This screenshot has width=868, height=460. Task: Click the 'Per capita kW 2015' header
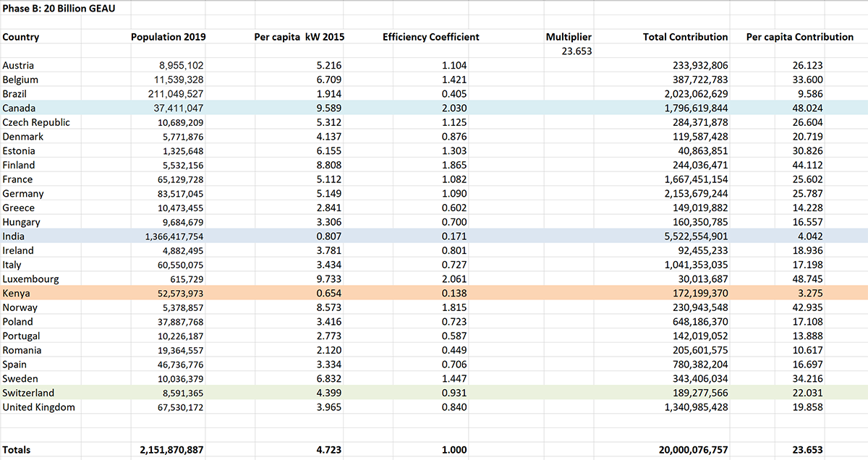pos(299,37)
